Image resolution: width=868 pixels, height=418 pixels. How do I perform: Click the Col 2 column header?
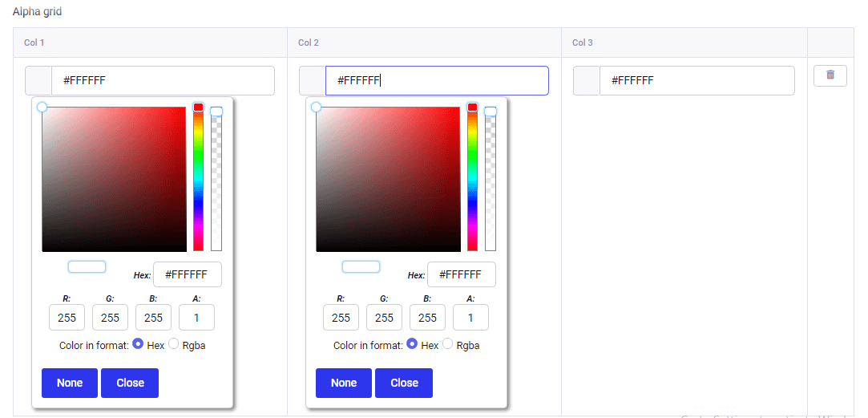[x=309, y=43]
